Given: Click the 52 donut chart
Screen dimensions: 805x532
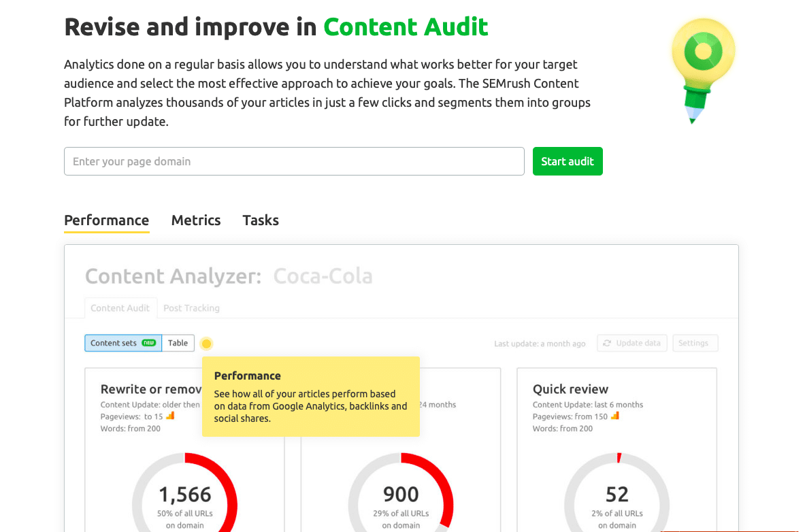Looking at the screenshot, I should point(617,492).
